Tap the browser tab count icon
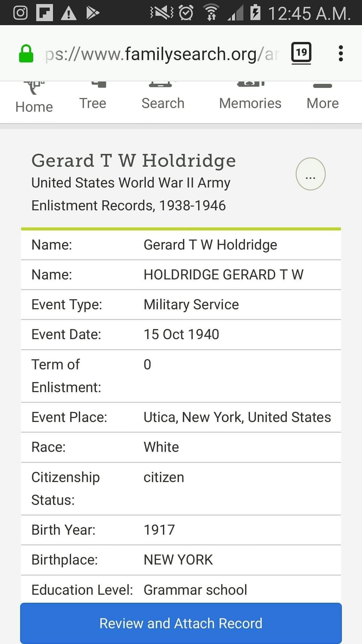This screenshot has width=362, height=644. [301, 53]
